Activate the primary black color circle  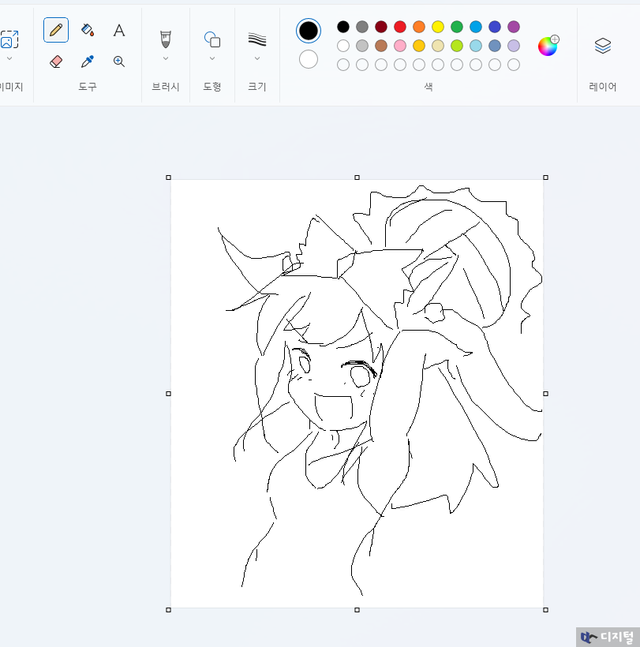click(x=309, y=31)
